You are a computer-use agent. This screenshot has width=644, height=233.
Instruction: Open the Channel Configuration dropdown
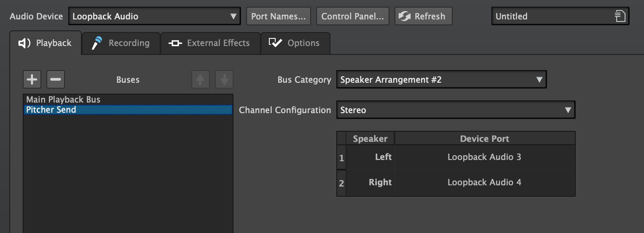(455, 110)
